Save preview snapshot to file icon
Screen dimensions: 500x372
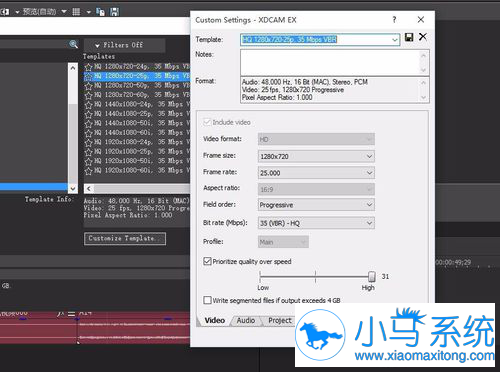point(114,12)
